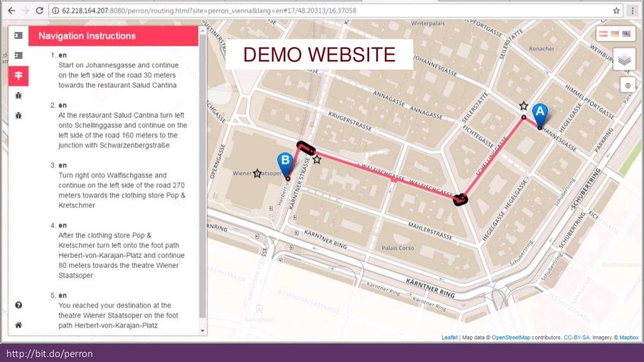The width and height of the screenshot is (644, 362).
Task: Click the black route junction at Schwarzenbergstraße corner
Action: point(460,199)
